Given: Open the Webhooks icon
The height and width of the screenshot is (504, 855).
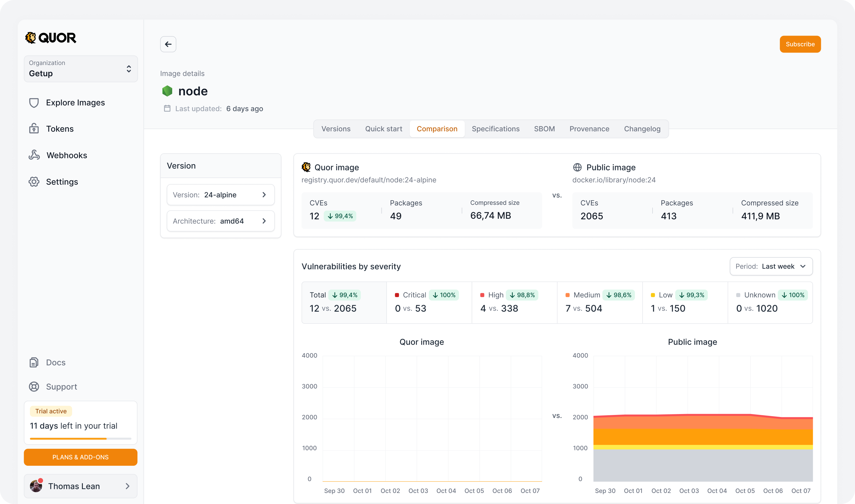Looking at the screenshot, I should [x=34, y=155].
